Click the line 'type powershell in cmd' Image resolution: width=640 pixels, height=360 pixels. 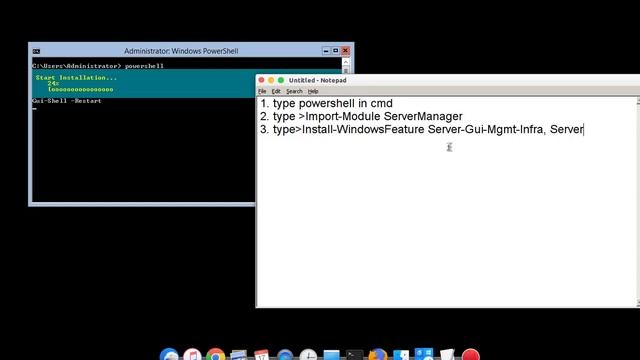click(326, 103)
